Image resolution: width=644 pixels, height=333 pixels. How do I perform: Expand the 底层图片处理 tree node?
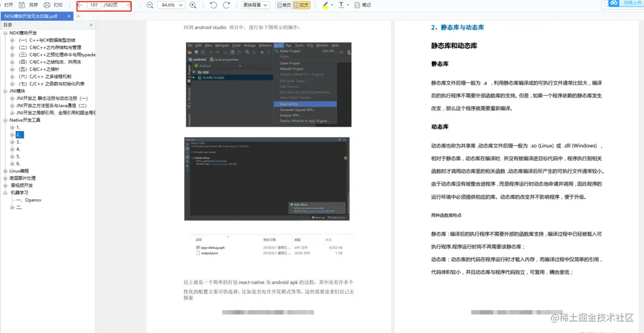pyautogui.click(x=5, y=178)
